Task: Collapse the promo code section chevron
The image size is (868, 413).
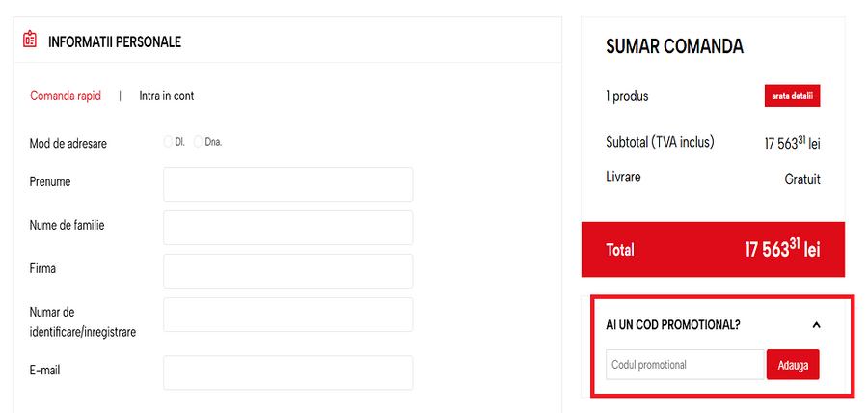Action: pos(816,325)
